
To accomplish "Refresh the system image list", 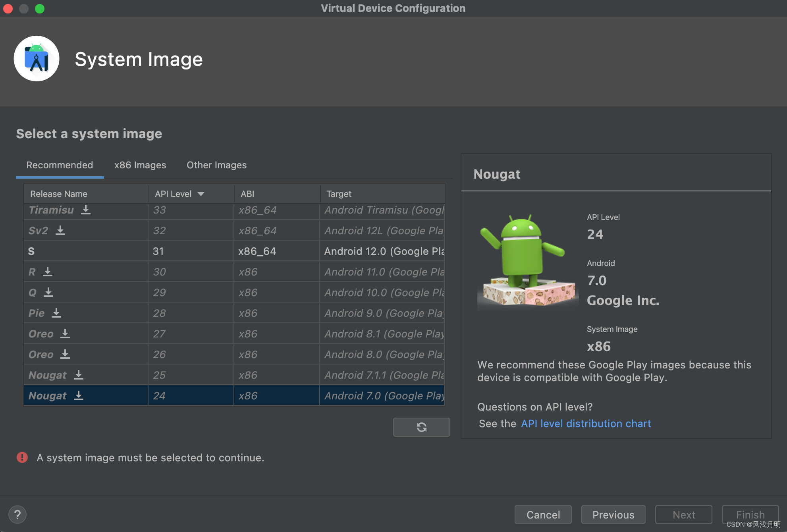I will pyautogui.click(x=421, y=427).
